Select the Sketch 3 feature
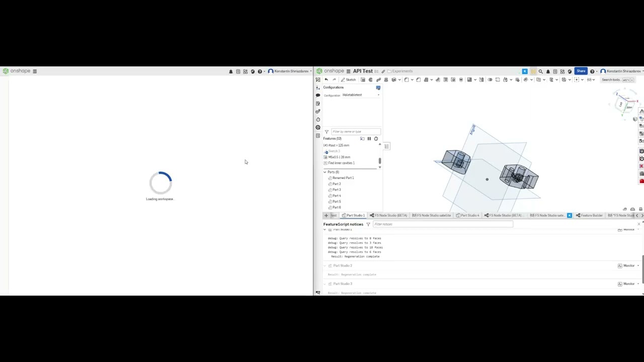 tap(332, 151)
